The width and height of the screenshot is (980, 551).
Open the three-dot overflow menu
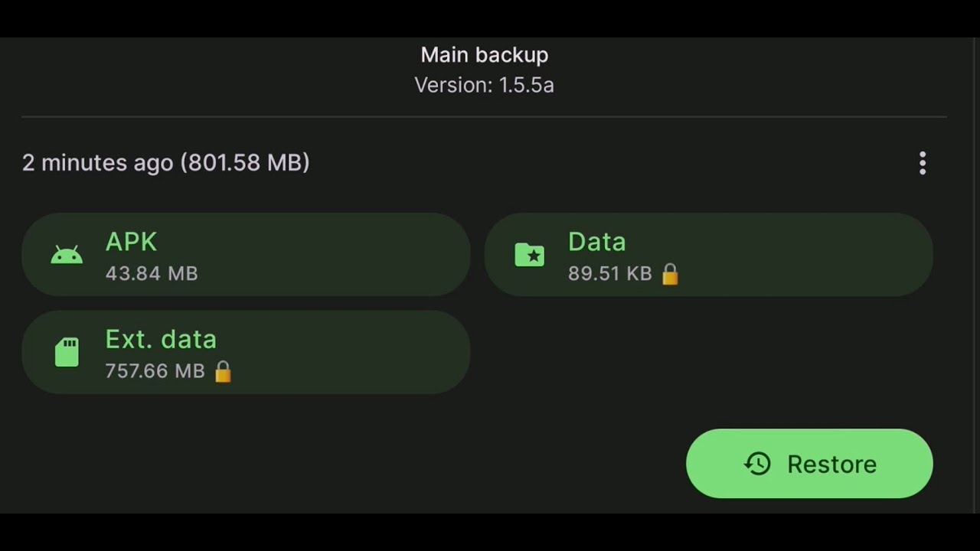point(923,163)
